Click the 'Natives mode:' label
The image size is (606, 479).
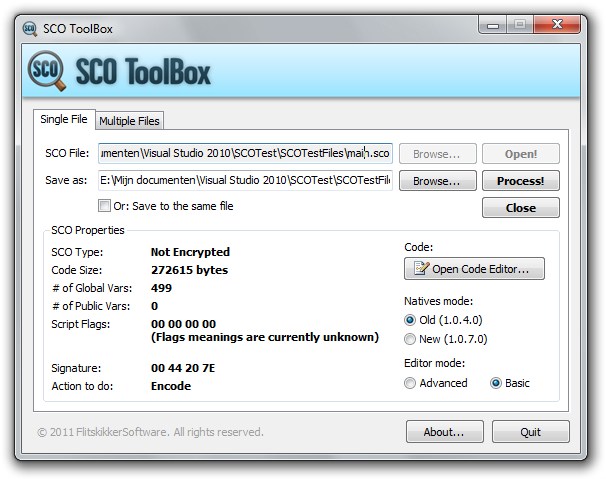pos(438,301)
